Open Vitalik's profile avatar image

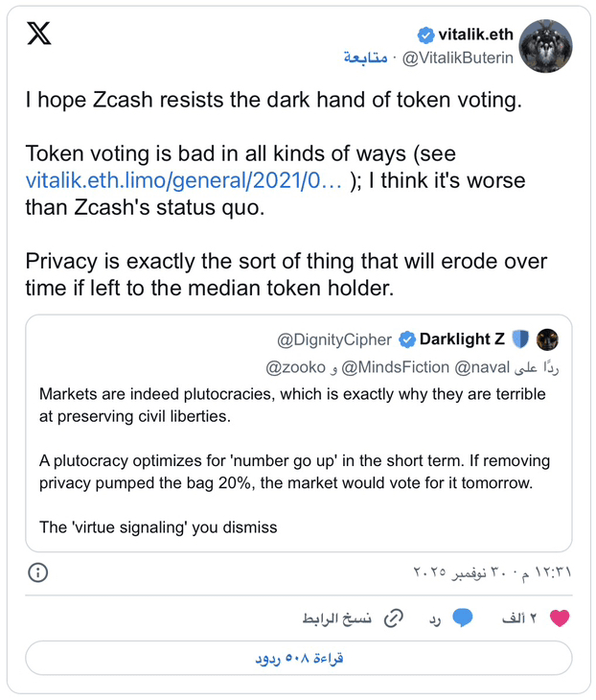(546, 46)
